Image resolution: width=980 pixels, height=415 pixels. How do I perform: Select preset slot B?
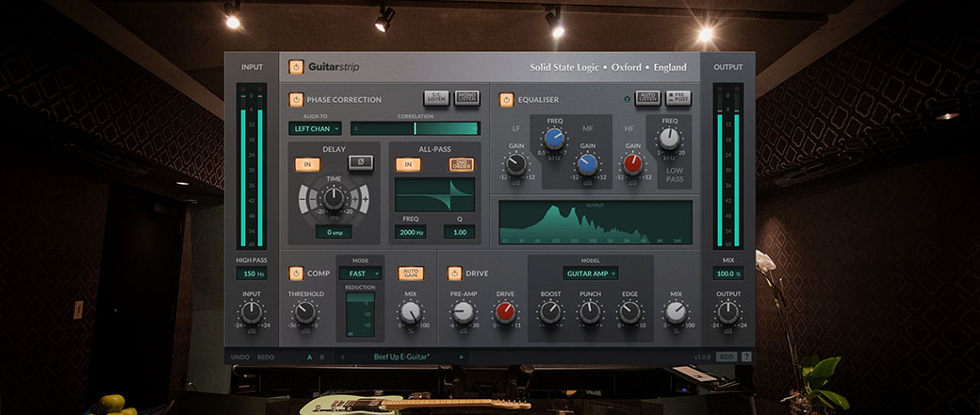322,357
